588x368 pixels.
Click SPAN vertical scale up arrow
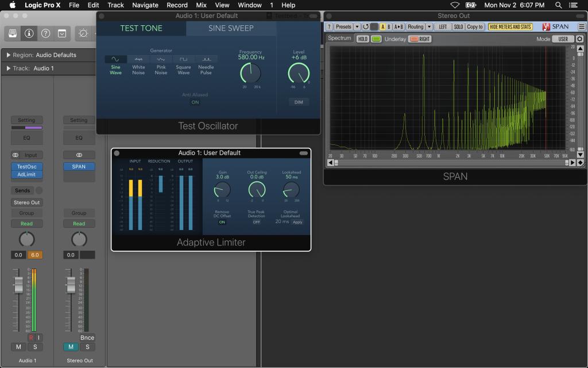[580, 48]
